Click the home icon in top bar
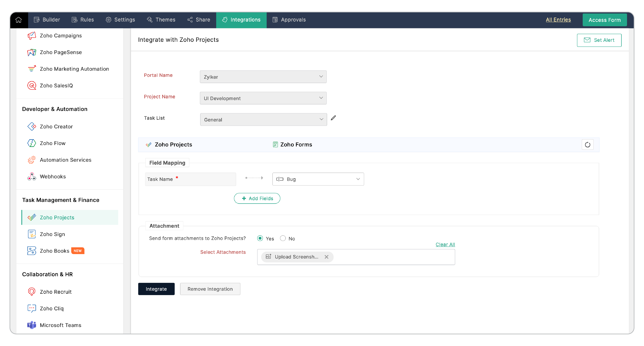The image size is (644, 346). click(x=19, y=20)
